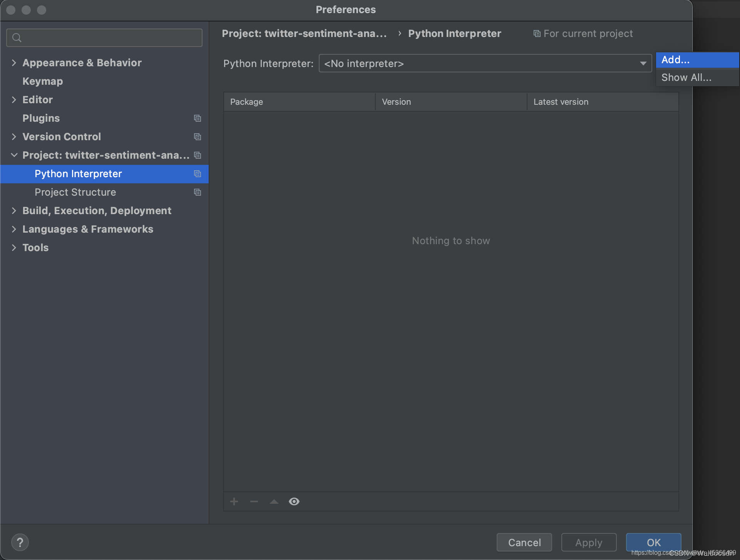Collapse the Project twitter-sentiment-ana section
This screenshot has width=740, height=560.
14,155
